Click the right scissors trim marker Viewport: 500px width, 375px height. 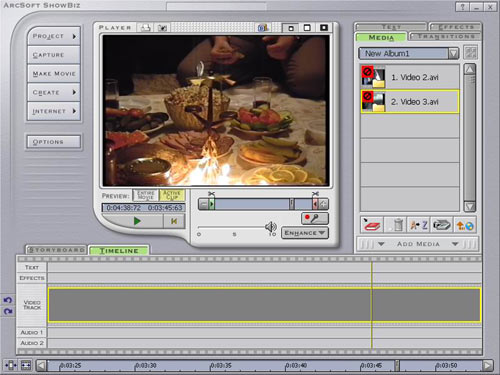point(315,194)
